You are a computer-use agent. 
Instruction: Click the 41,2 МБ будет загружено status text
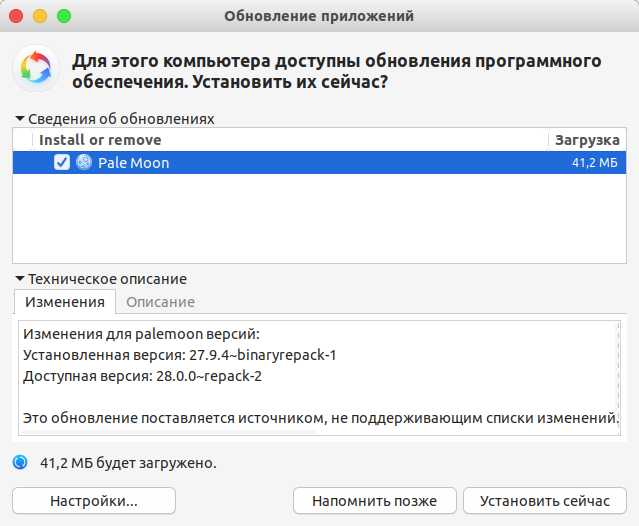128,463
